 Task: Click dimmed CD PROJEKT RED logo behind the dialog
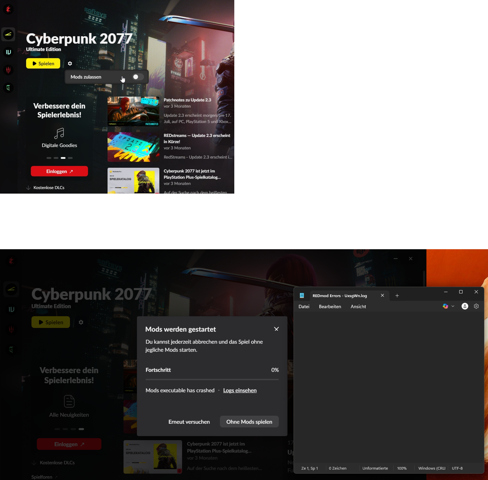(11, 261)
